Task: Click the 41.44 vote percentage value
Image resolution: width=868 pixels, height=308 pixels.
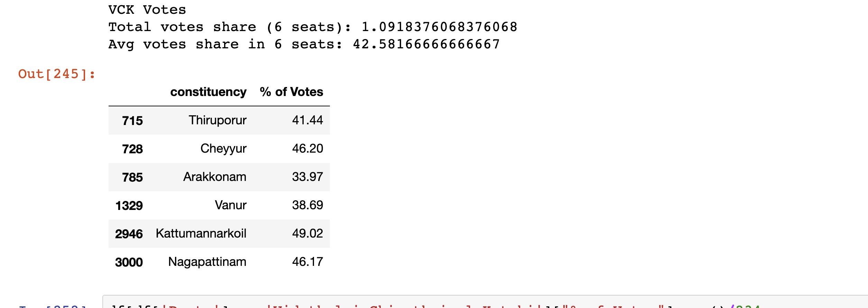Action: [x=307, y=120]
